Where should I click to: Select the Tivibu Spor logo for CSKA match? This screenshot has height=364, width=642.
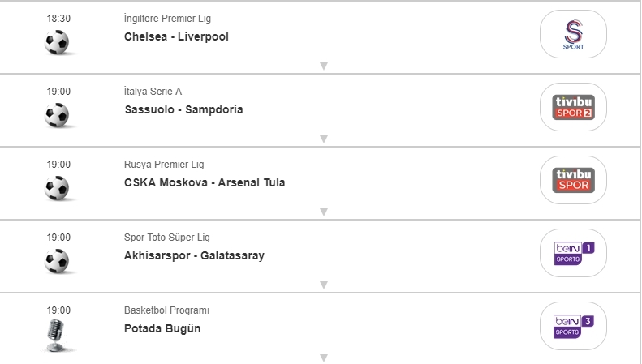point(573,180)
